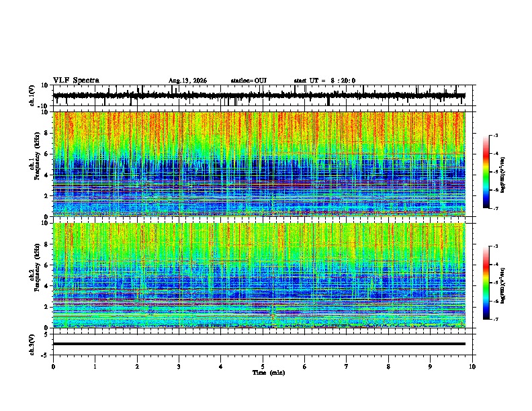Click the '5' label on ch.3(V) axis
The height and width of the screenshot is (411, 532).
point(46,334)
